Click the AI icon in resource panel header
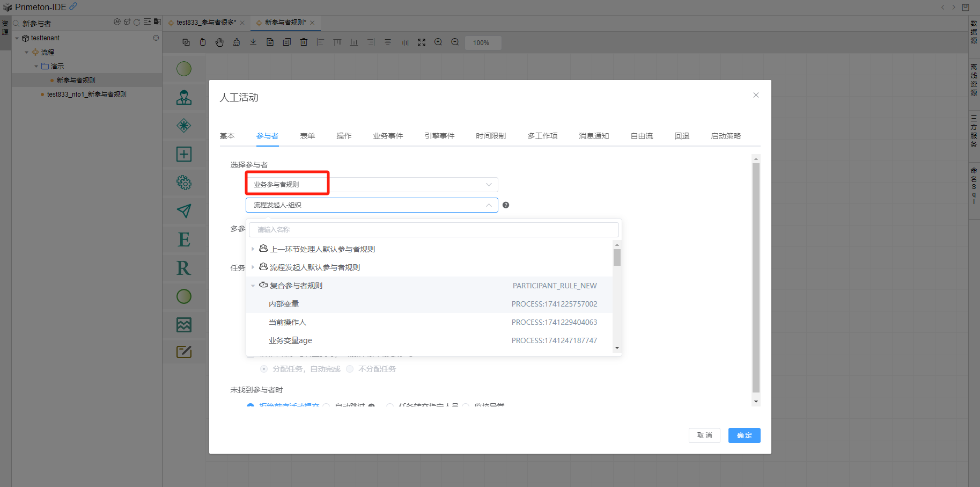The image size is (980, 487). point(117,23)
